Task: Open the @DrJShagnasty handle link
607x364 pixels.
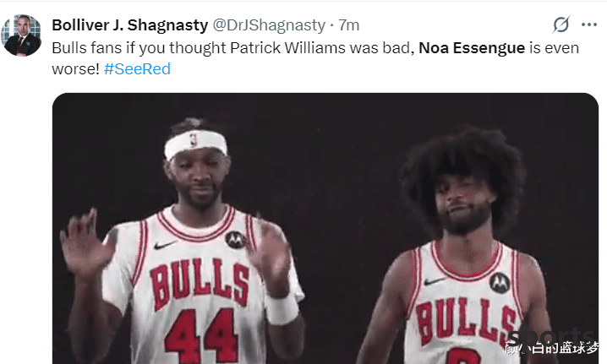Action: pyautogui.click(x=269, y=25)
